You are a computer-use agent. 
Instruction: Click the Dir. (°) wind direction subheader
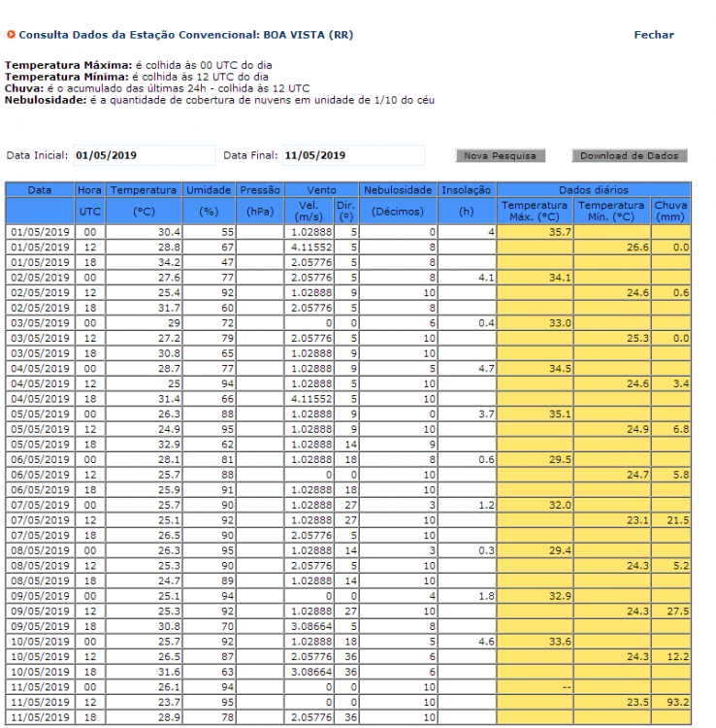click(x=345, y=211)
